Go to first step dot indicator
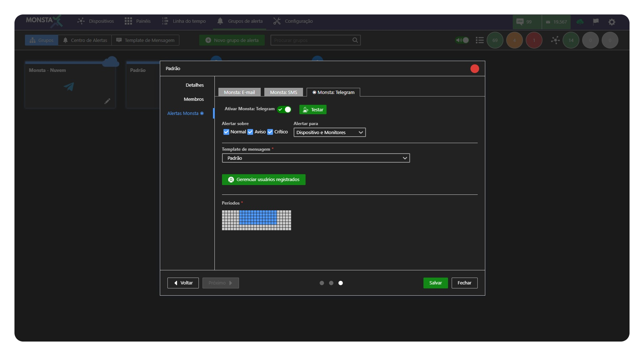 (x=322, y=283)
